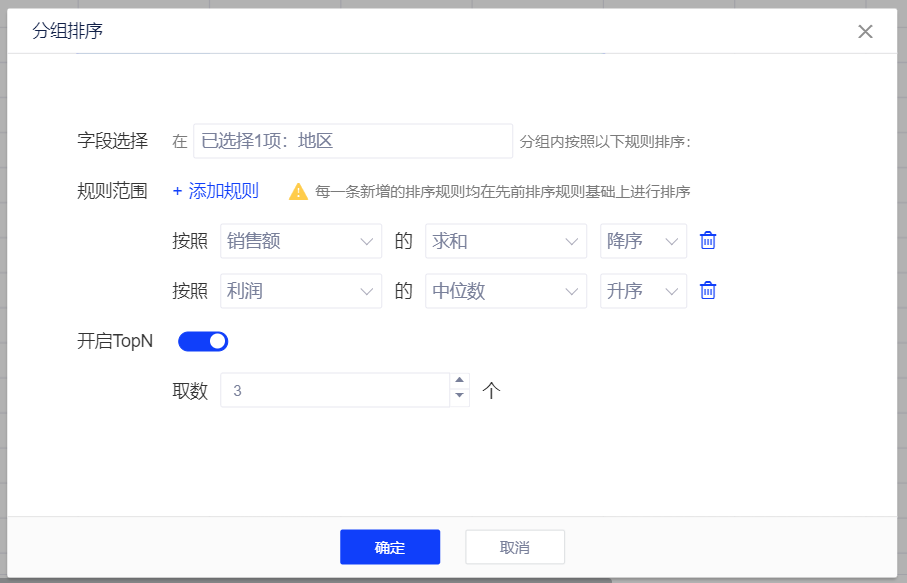The image size is (907, 583).
Task: Open the 利润 field dropdown
Action: click(x=300, y=291)
